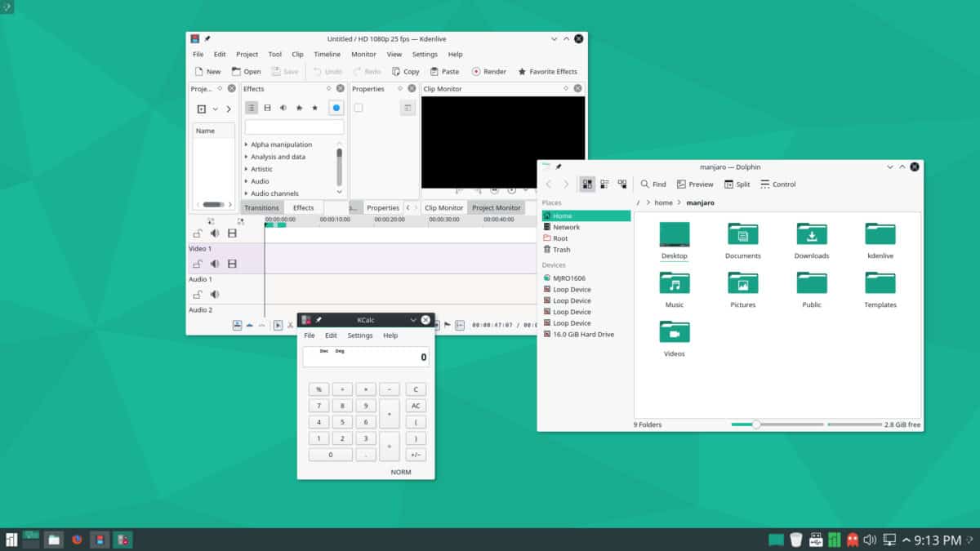The image size is (980, 551).
Task: Select the star favorites filter in Effects panel
Action: click(x=316, y=107)
